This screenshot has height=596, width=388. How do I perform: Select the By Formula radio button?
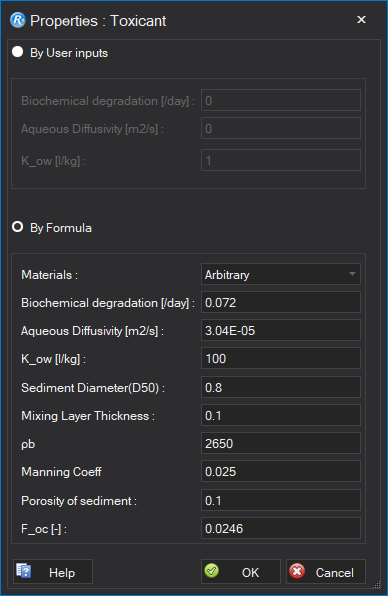point(17,227)
